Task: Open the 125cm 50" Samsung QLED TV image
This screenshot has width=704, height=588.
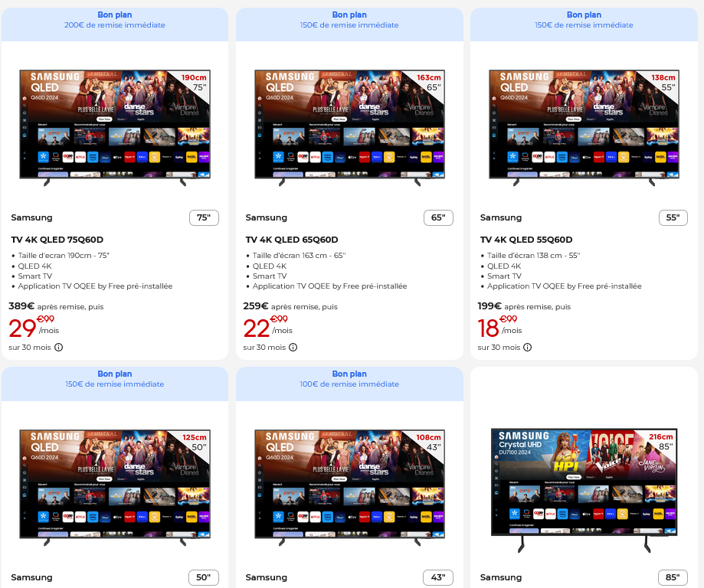Action: point(115,488)
